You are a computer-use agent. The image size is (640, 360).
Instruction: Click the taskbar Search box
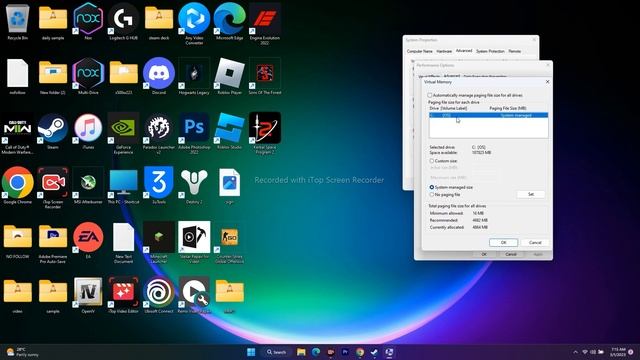tap(276, 352)
